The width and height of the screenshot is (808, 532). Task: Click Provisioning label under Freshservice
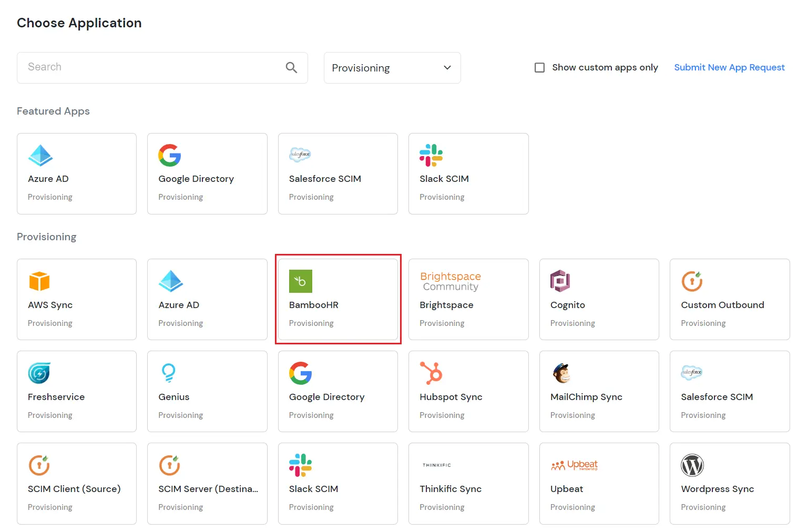(x=50, y=415)
